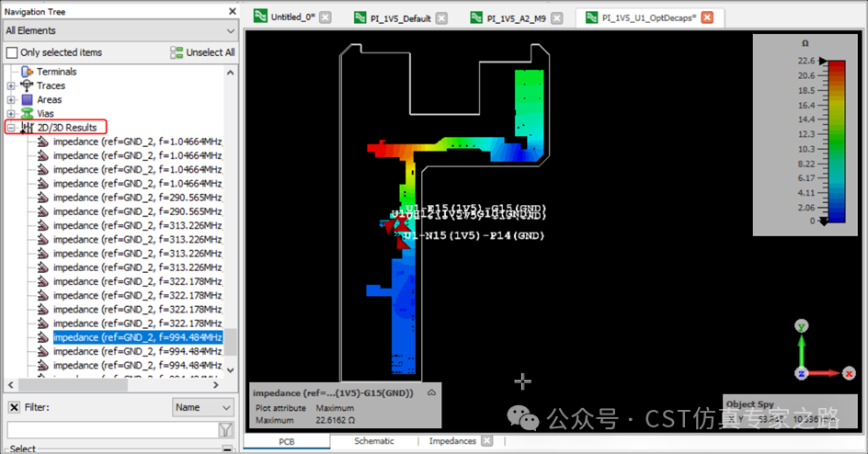Close the Impedances view tab
The image size is (868, 454).
[x=486, y=441]
